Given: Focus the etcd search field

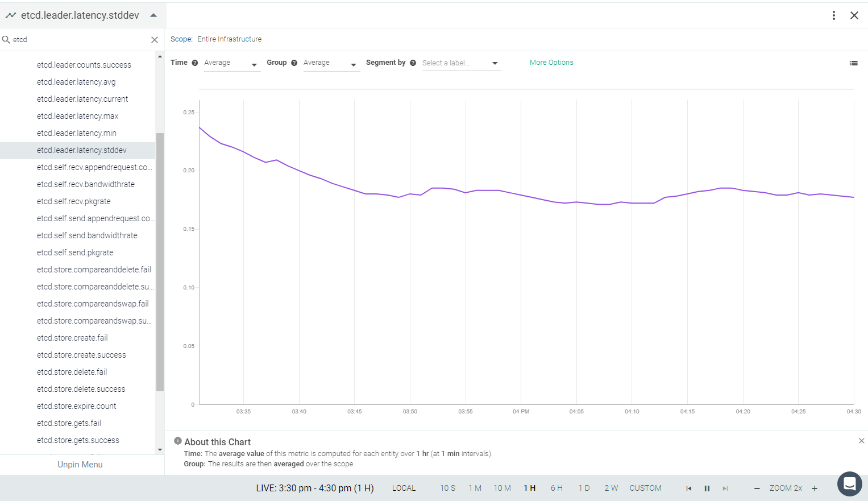Looking at the screenshot, I should 80,39.
